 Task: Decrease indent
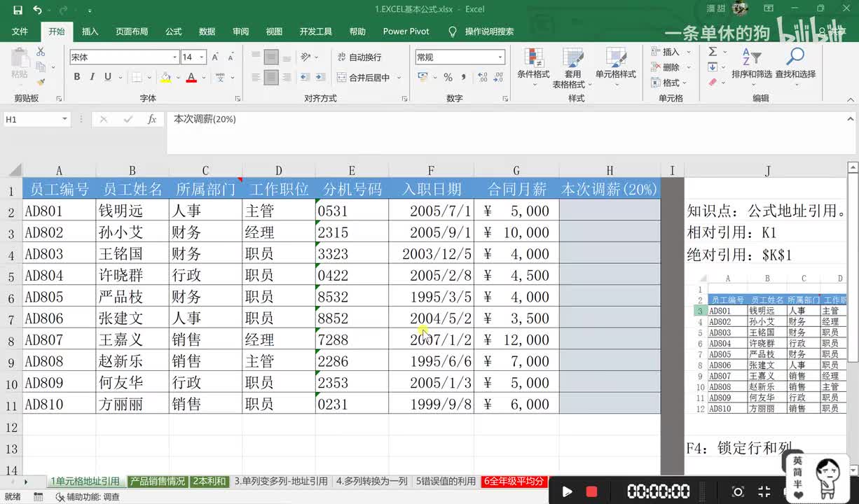pos(304,78)
